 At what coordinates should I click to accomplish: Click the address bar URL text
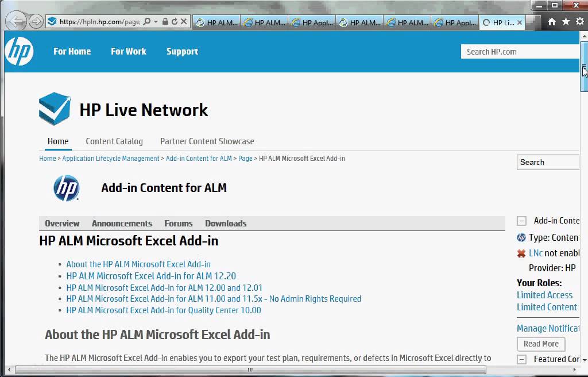click(100, 22)
